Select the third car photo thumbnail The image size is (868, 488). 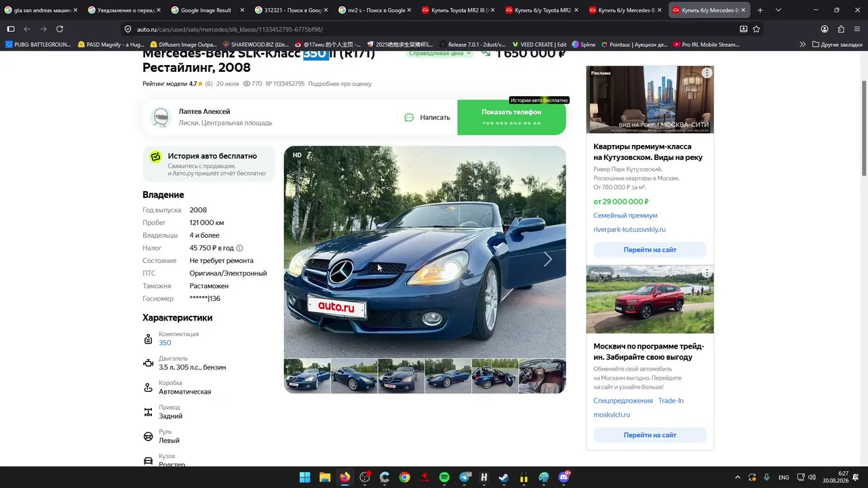click(401, 376)
